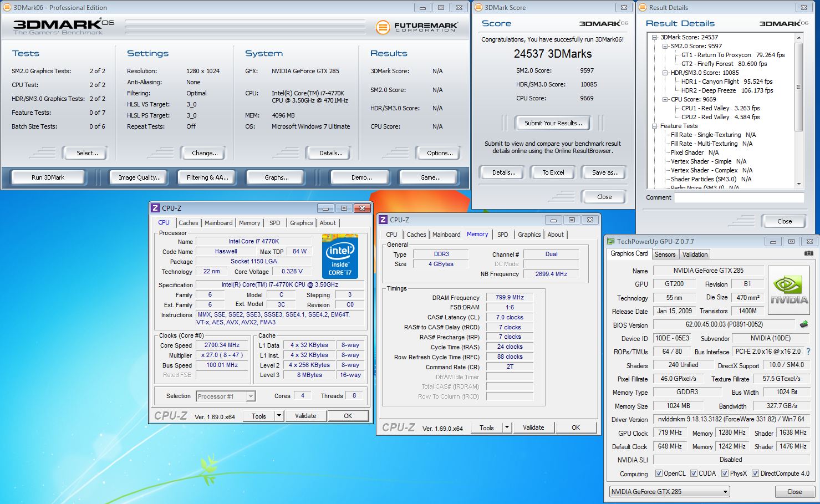Select Pixel Shader N/A tree row

pyautogui.click(x=695, y=152)
